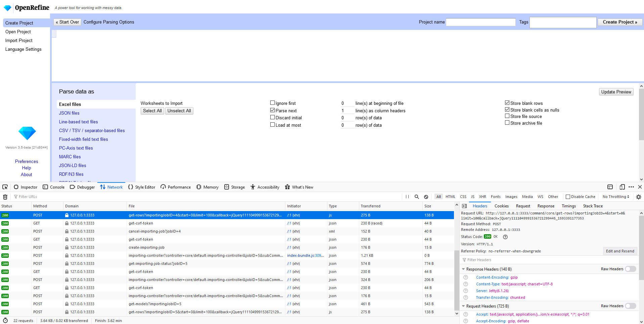Click the What's New gift icon
Image resolution: width=644 pixels, height=324 pixels.
287,187
